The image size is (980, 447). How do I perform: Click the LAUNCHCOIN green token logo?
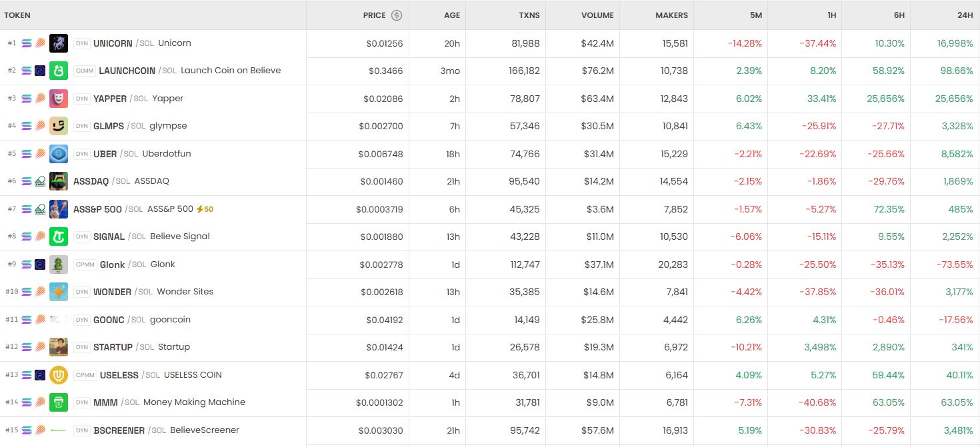click(x=59, y=71)
